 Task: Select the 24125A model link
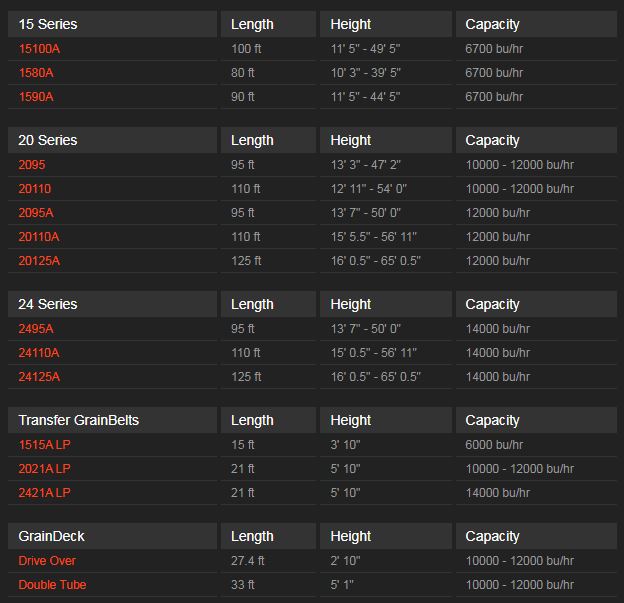click(x=39, y=377)
